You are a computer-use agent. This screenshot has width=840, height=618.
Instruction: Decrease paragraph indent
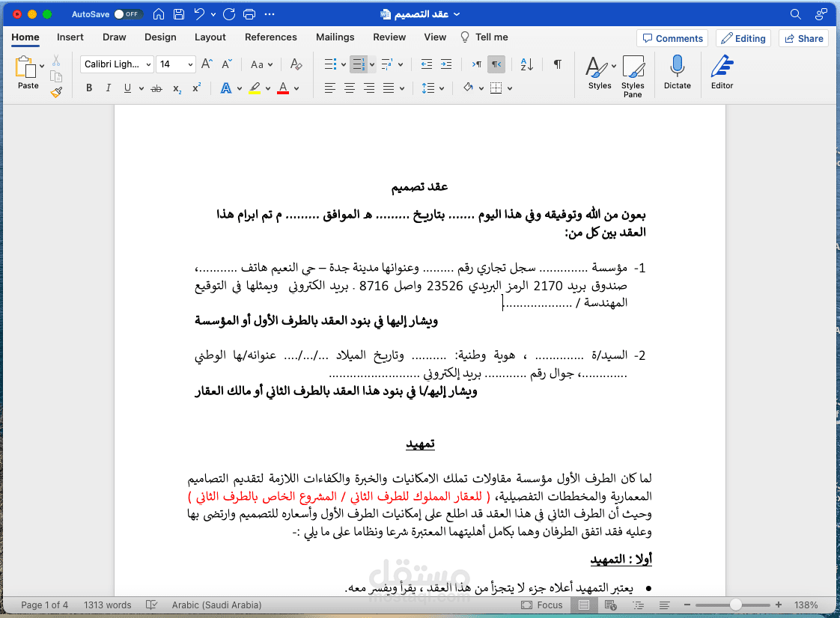coord(427,64)
